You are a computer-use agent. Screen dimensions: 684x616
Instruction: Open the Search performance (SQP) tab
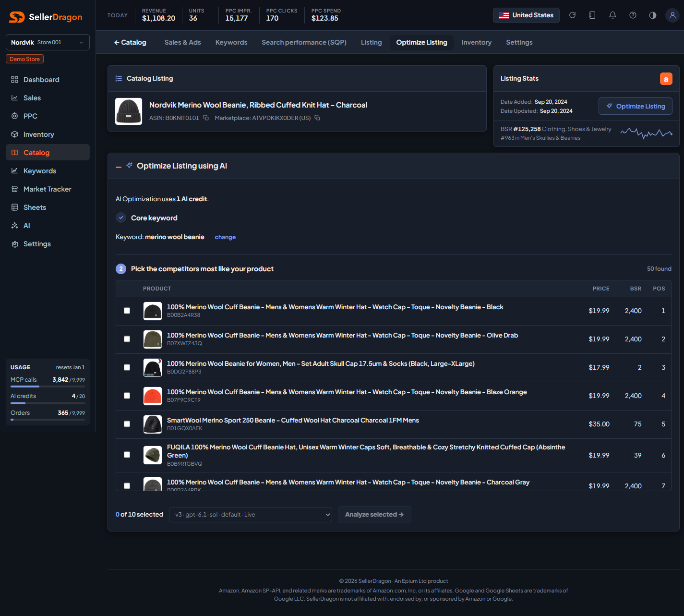click(304, 42)
